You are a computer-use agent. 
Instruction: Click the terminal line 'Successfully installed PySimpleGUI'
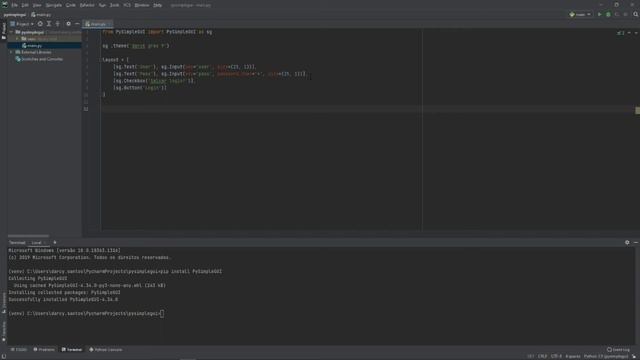[63, 300]
